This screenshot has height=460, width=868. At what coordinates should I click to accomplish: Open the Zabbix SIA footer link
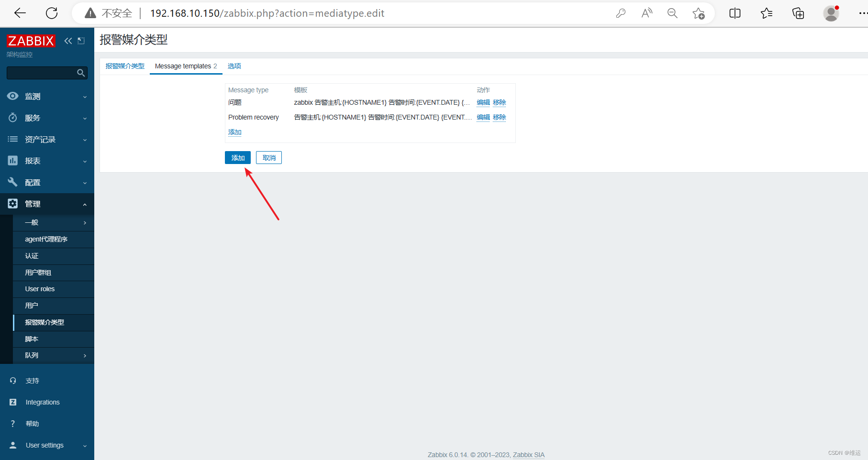click(x=529, y=455)
